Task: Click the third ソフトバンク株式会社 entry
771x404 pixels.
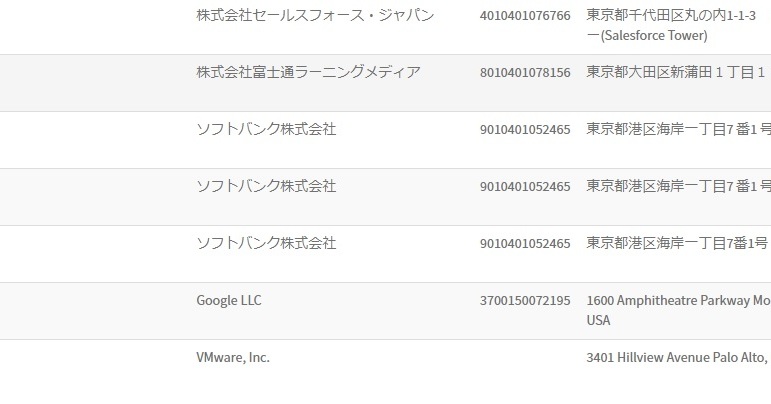Action: point(266,243)
